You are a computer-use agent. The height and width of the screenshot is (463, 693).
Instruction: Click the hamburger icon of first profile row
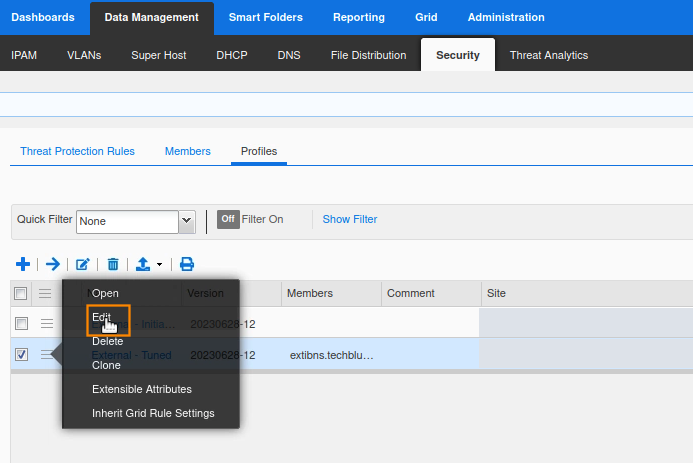[47, 323]
